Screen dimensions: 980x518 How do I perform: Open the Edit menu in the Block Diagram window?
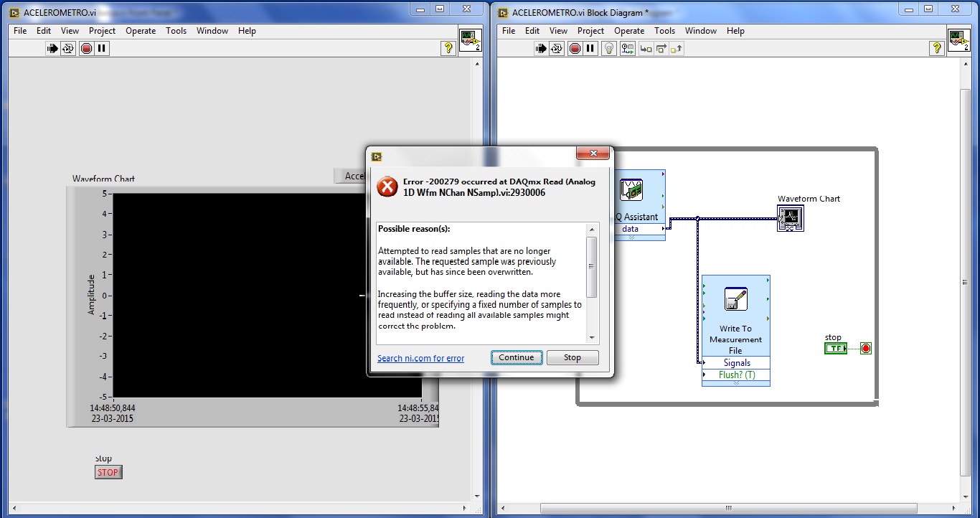click(x=532, y=31)
